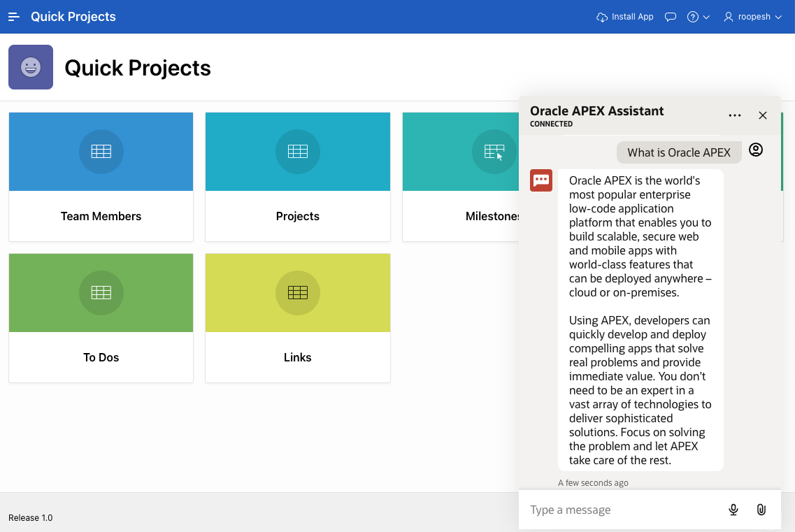Open the Projects card

(x=298, y=177)
